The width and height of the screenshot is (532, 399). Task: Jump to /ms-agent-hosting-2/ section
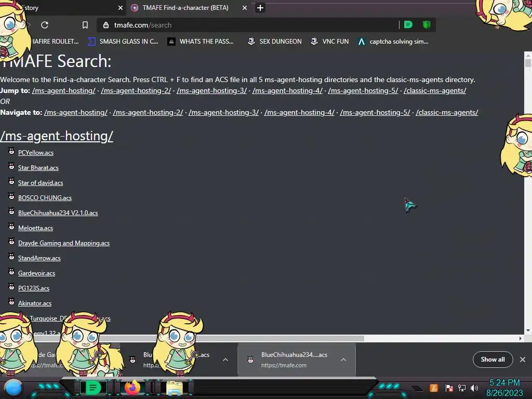136,90
